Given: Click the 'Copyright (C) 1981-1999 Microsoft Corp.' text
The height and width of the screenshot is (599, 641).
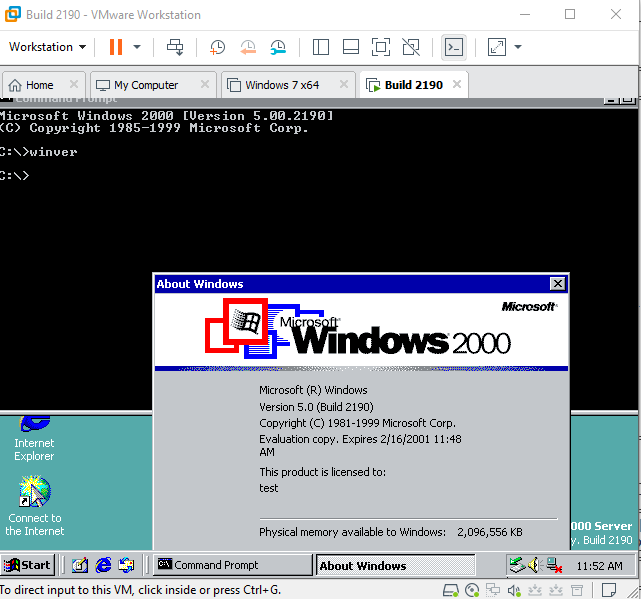Looking at the screenshot, I should click(x=357, y=423).
